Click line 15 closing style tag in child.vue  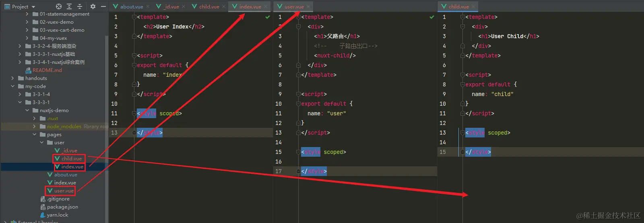[x=478, y=152]
